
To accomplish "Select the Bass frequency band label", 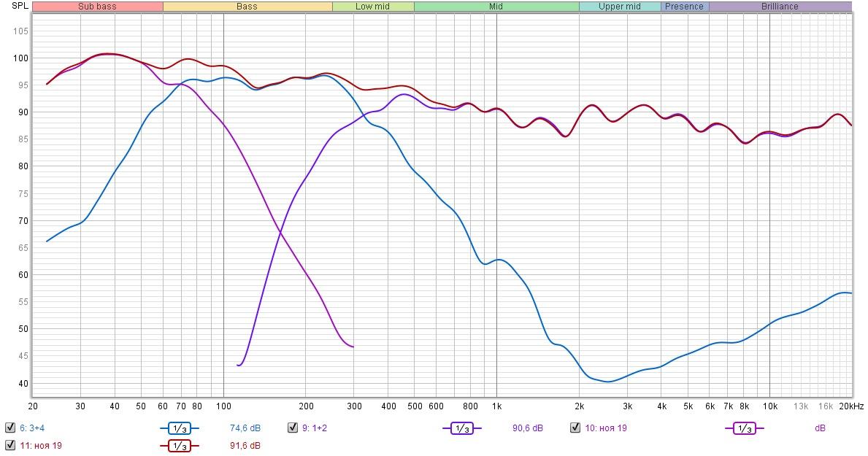I will (x=247, y=7).
